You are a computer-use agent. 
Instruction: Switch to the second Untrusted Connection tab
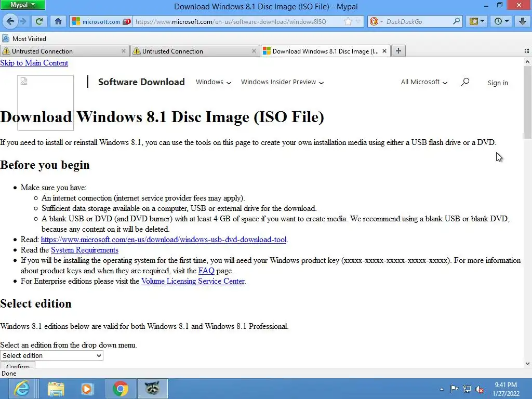195,51
